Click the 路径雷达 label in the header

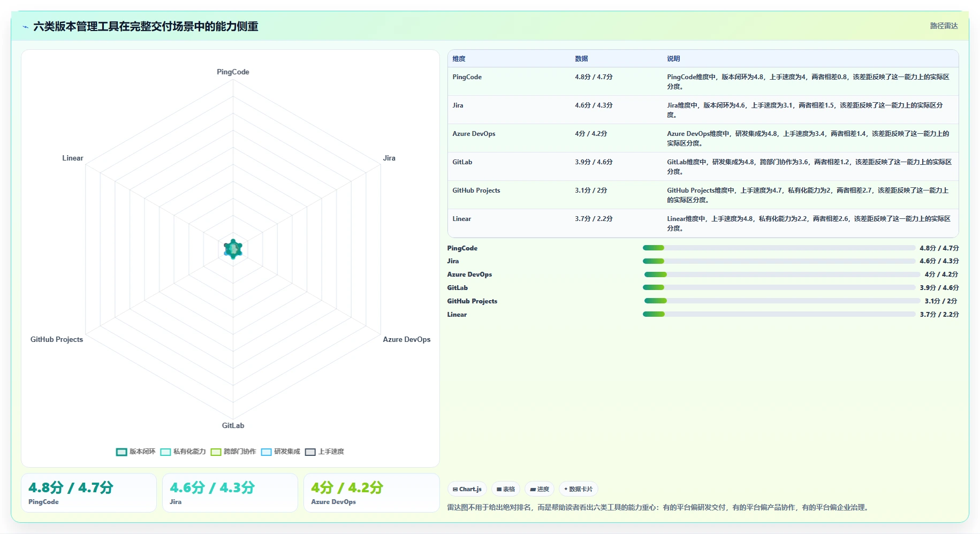click(x=944, y=26)
